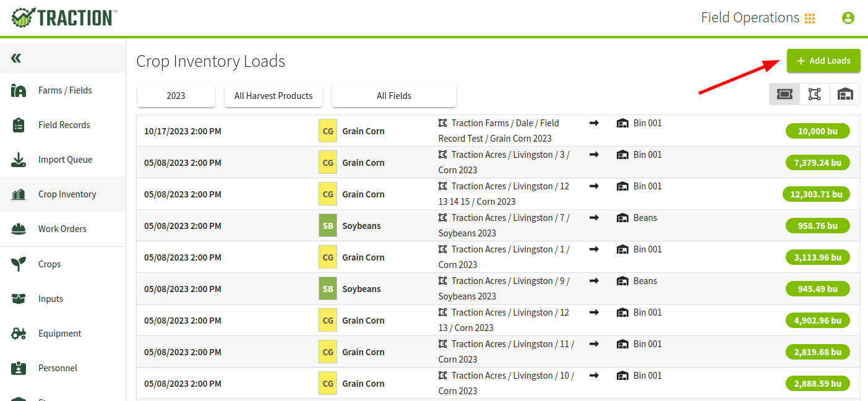
Task: Collapse the sidebar with double chevron icon
Action: pos(16,58)
